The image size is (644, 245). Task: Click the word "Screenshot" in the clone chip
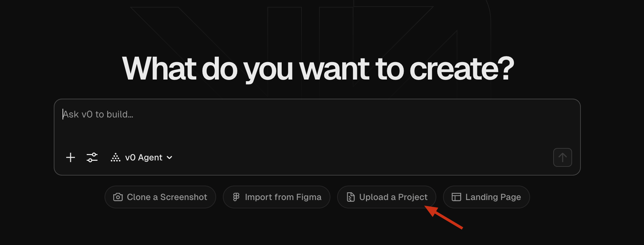click(x=184, y=197)
